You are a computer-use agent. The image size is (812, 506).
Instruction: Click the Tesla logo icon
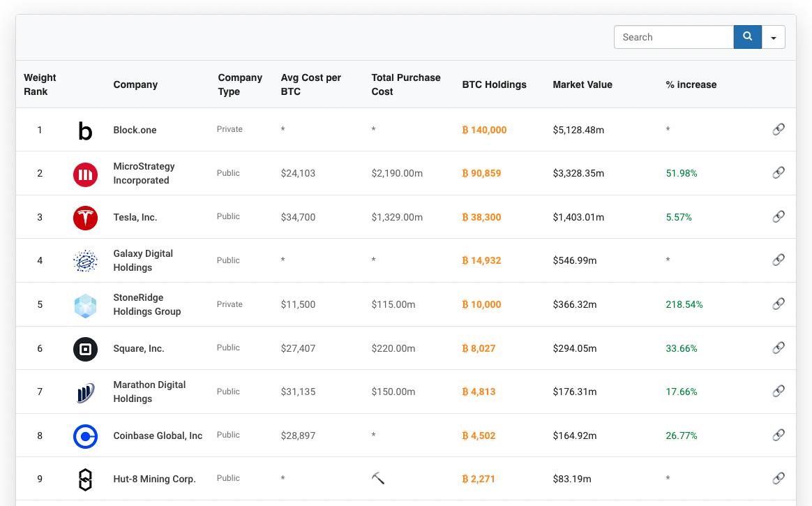[x=85, y=218]
